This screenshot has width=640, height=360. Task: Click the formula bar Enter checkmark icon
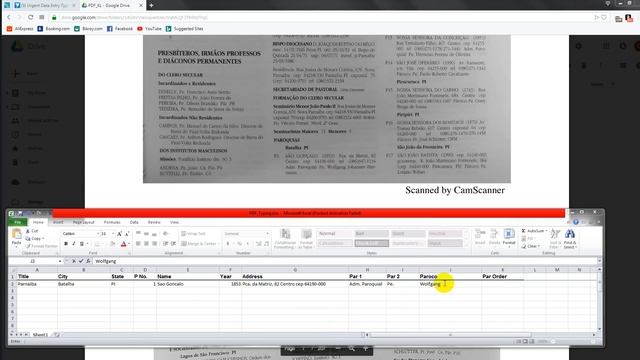(x=81, y=261)
